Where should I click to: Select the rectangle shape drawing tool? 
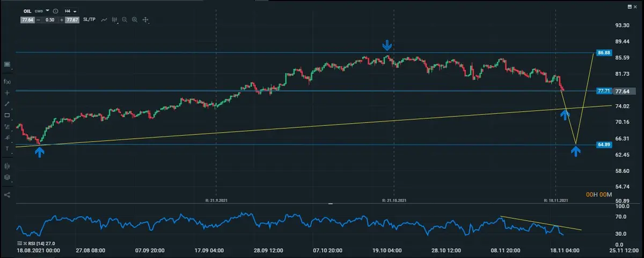[7, 115]
